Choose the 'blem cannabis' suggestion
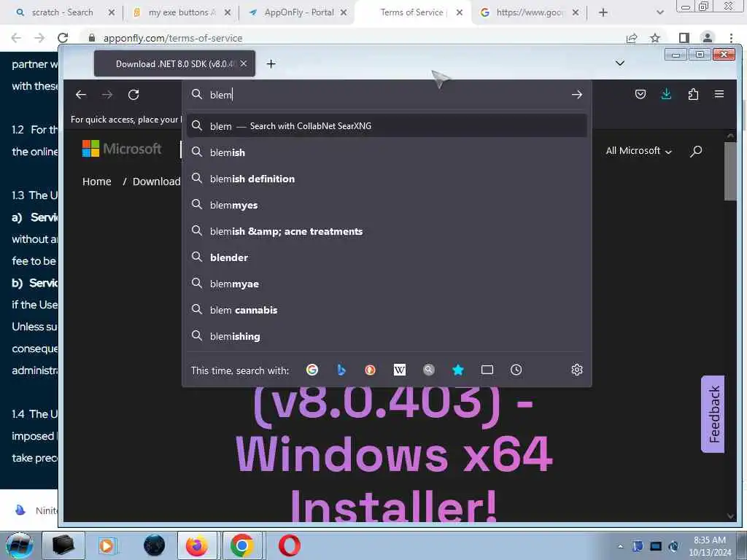The image size is (747, 560). [x=387, y=309]
